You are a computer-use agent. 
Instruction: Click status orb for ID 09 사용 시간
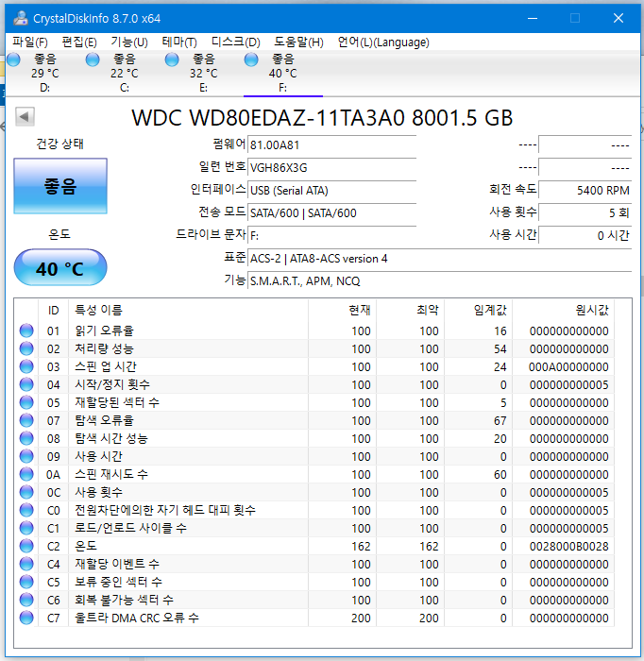(26, 456)
